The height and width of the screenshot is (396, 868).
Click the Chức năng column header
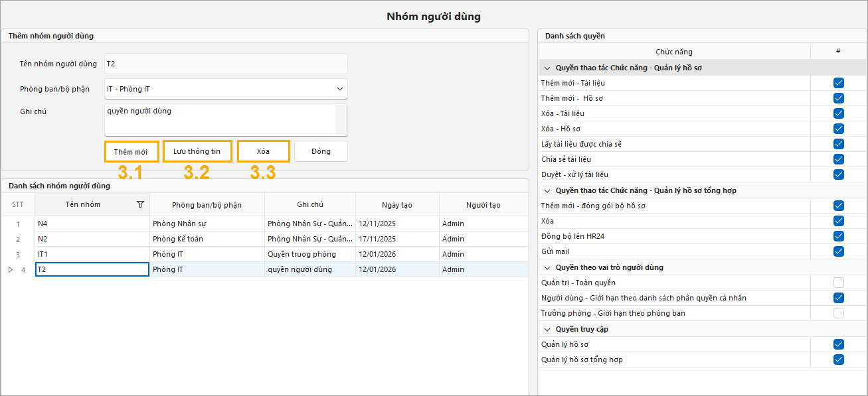coord(674,52)
